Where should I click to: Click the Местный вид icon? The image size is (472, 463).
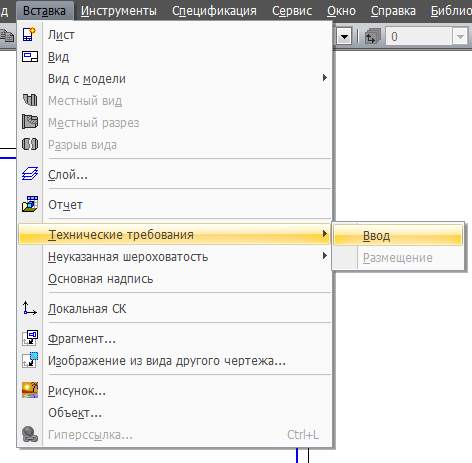(x=30, y=100)
